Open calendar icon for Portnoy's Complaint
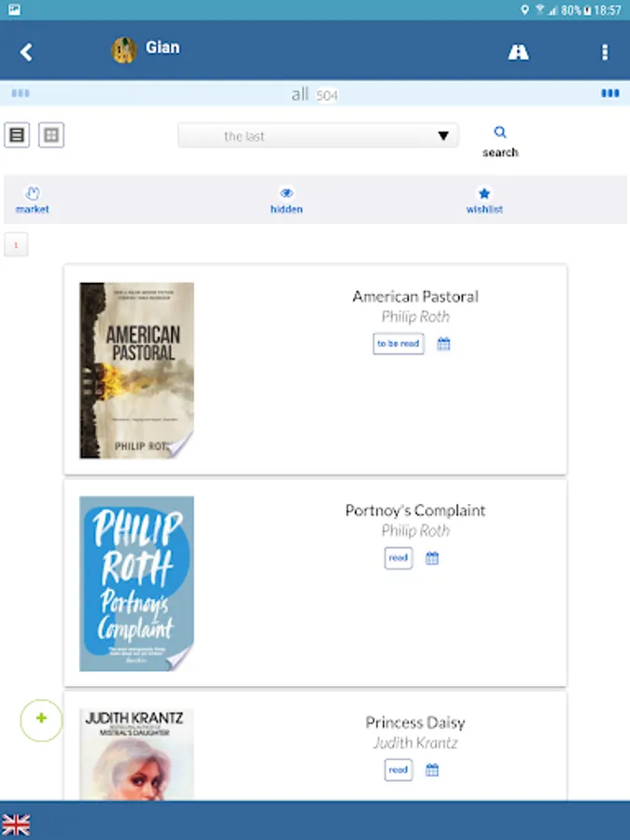Viewport: 630px width, 840px height. pyautogui.click(x=432, y=558)
